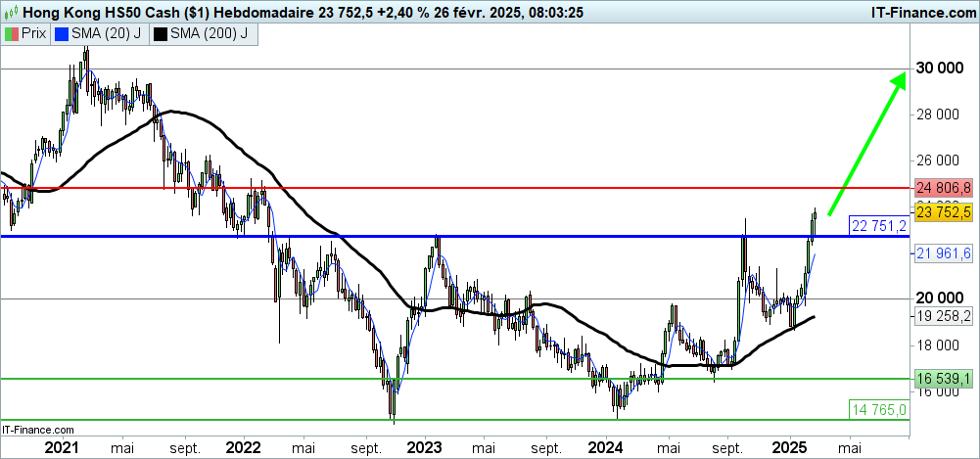Click the blue 22 751,2 price label
This screenshot has height=459, width=980.
[x=879, y=225]
